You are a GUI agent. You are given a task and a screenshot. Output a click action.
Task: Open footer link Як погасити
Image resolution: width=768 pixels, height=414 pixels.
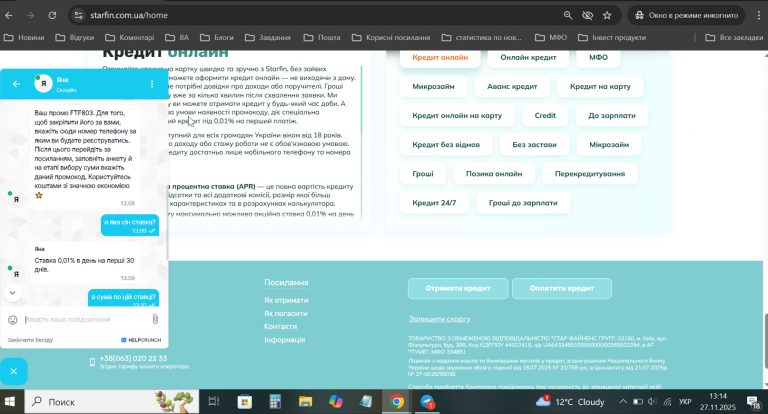coord(286,314)
